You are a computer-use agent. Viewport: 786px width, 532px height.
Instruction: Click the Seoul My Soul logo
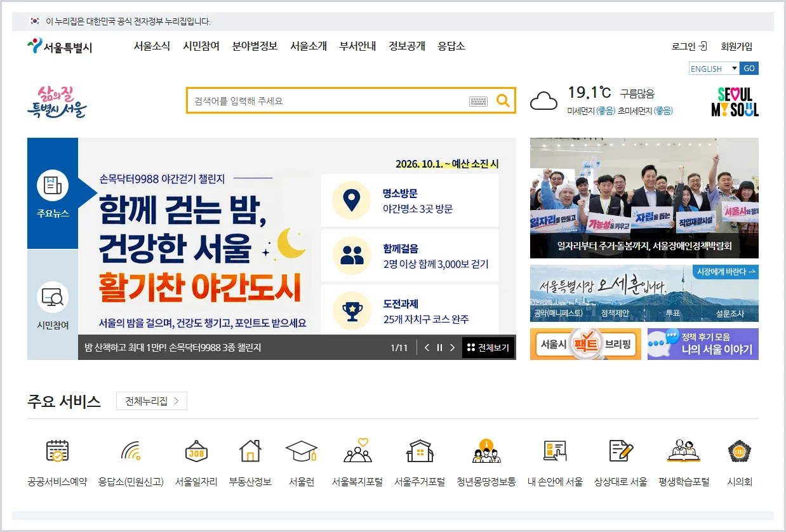tap(735, 102)
